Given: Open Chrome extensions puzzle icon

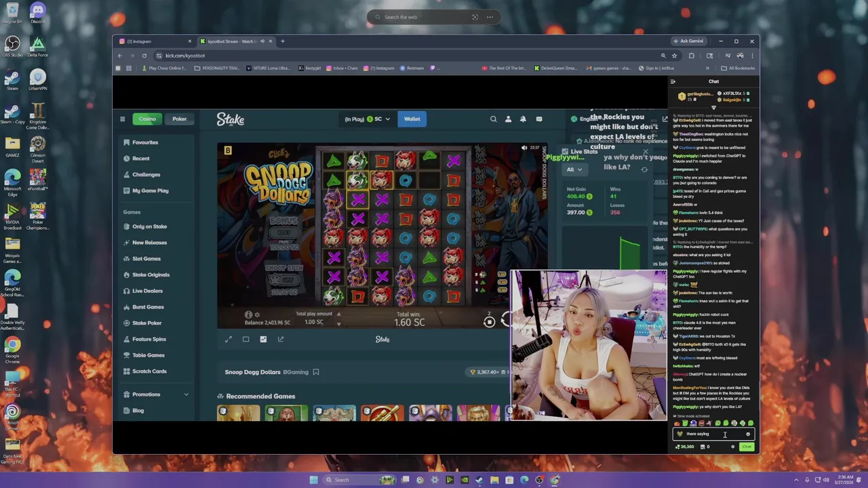Looking at the screenshot, I should [692, 56].
